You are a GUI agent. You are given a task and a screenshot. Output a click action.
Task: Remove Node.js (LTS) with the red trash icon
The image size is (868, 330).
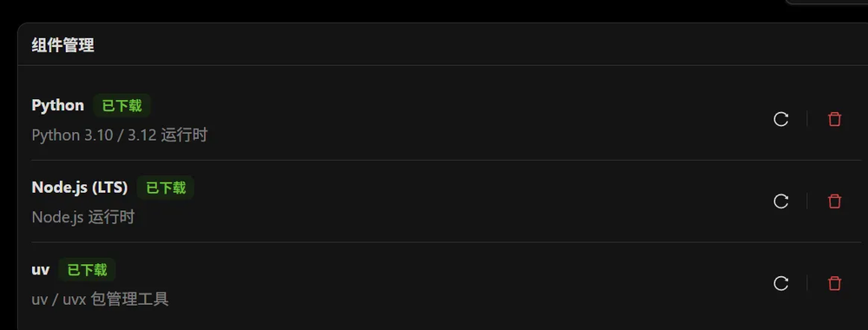pyautogui.click(x=834, y=201)
